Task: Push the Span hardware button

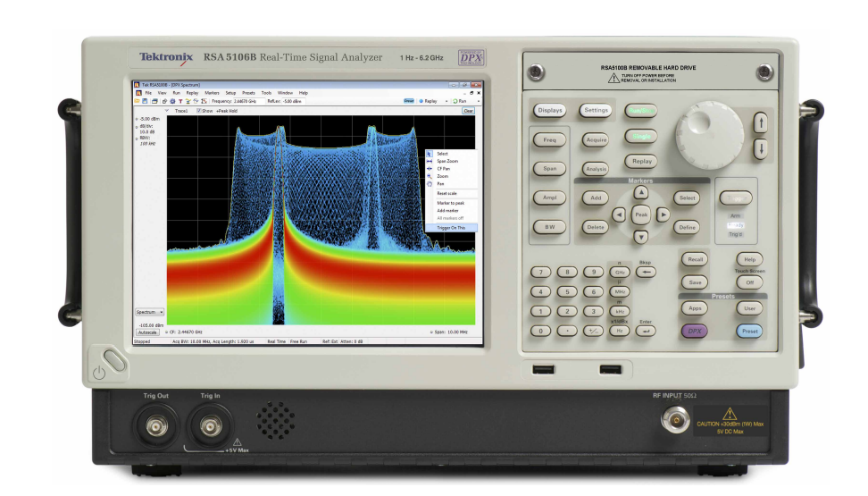Action: 550,169
